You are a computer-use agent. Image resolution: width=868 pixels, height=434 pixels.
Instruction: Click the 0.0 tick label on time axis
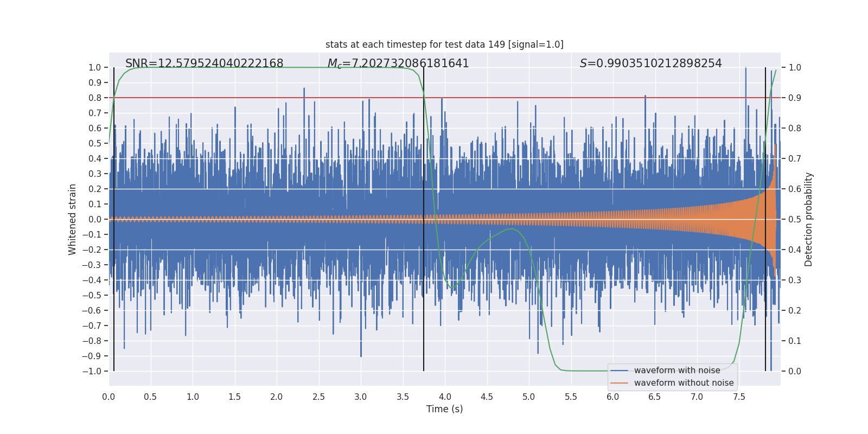(108, 397)
